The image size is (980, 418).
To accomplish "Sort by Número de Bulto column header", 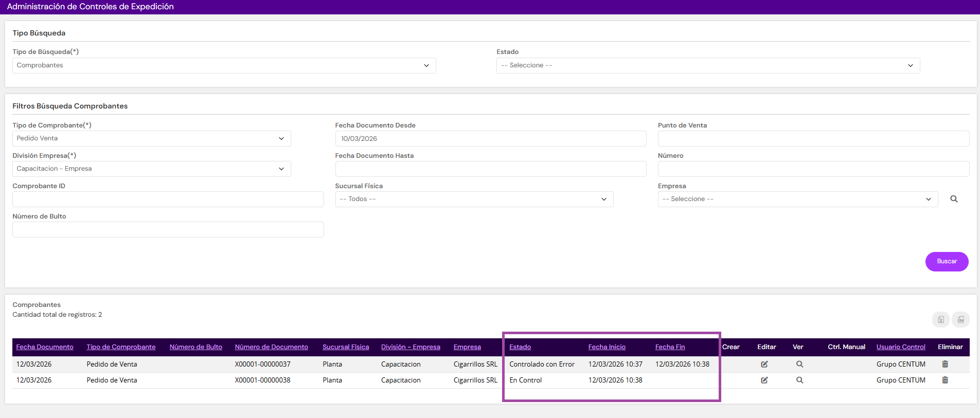I will (x=196, y=347).
